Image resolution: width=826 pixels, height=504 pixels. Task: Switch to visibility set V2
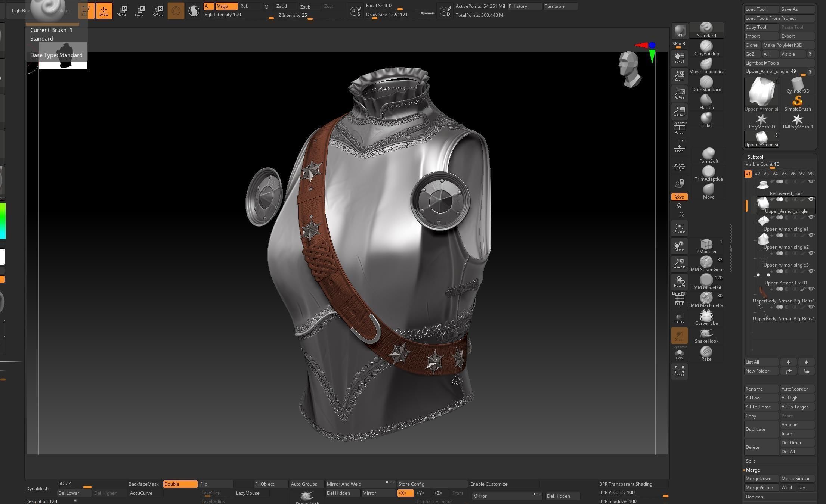point(757,174)
